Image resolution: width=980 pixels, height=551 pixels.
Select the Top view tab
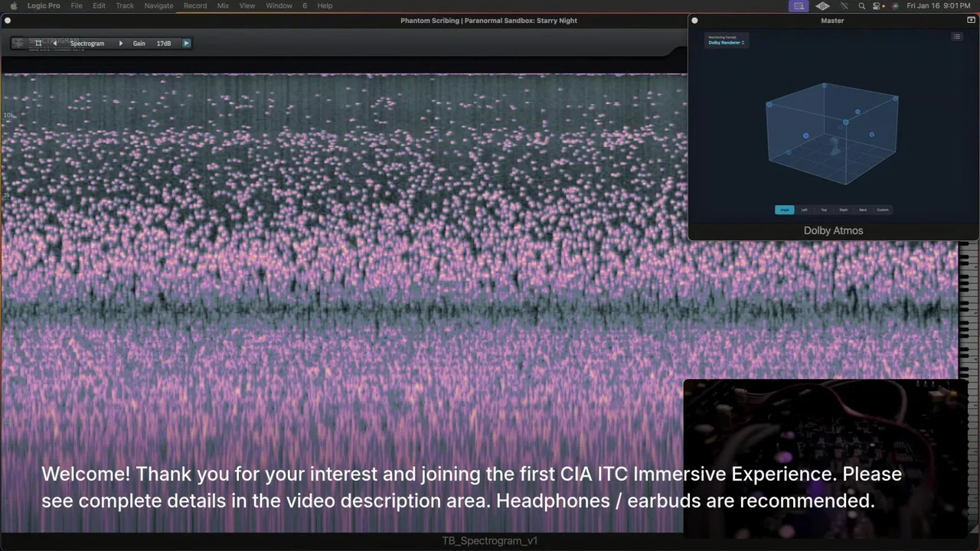(824, 210)
